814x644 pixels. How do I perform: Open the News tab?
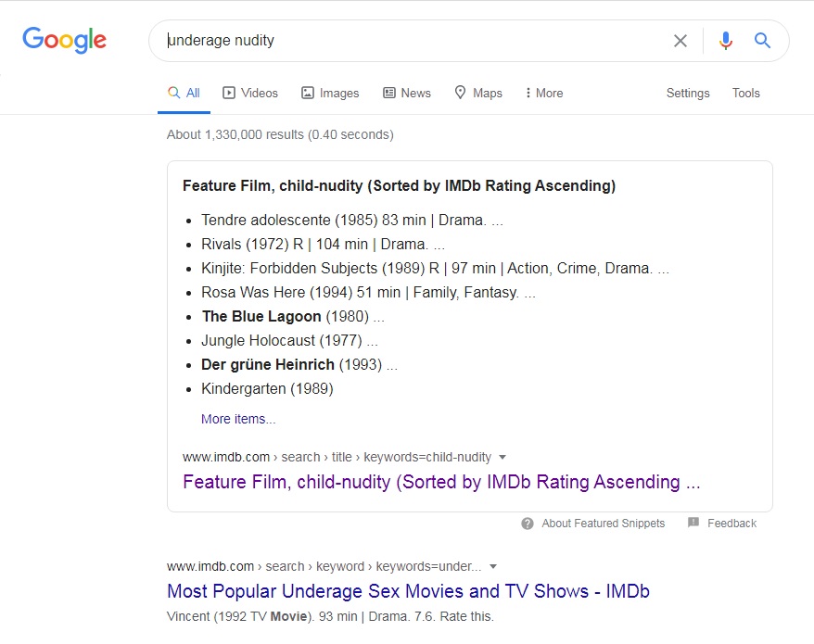[x=407, y=93]
